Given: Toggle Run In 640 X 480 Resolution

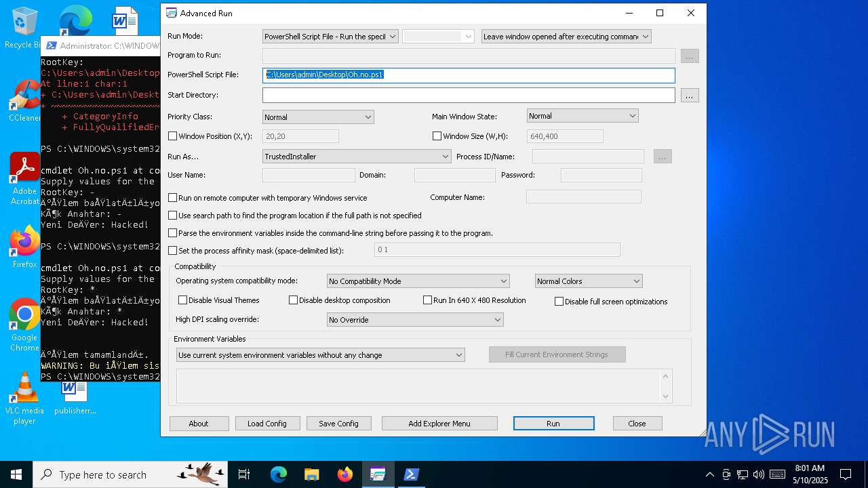Looking at the screenshot, I should coord(428,300).
